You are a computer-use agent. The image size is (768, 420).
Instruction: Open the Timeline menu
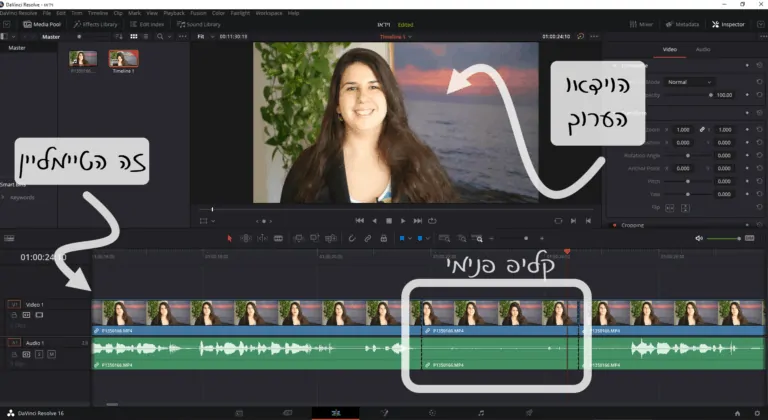97,13
